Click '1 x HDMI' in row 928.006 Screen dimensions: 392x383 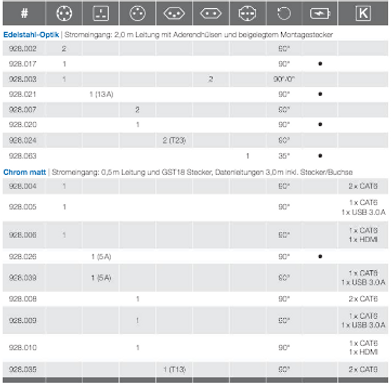pyautogui.click(x=363, y=239)
